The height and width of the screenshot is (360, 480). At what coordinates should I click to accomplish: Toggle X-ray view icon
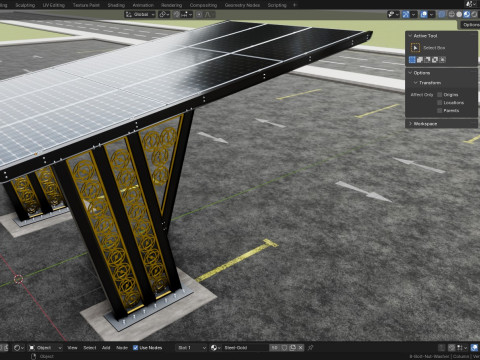pos(442,14)
